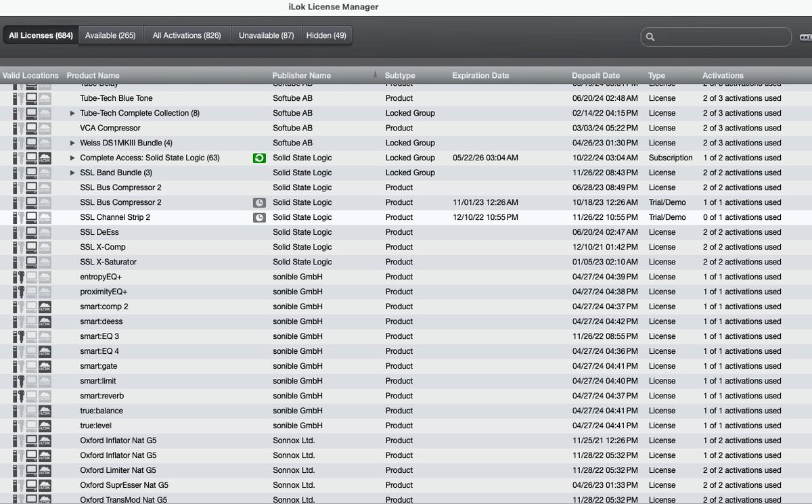812x504 pixels.
Task: Click the computer icon in Weiss DS1MKIII Bundle row
Action: [x=31, y=143]
